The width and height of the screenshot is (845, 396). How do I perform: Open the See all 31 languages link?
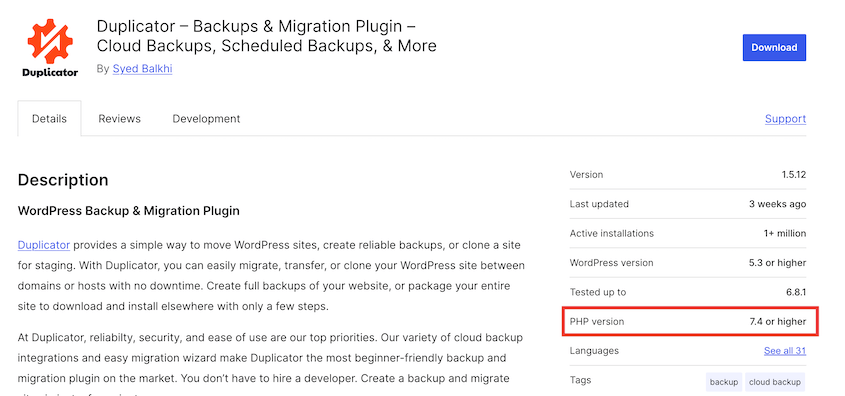point(785,351)
